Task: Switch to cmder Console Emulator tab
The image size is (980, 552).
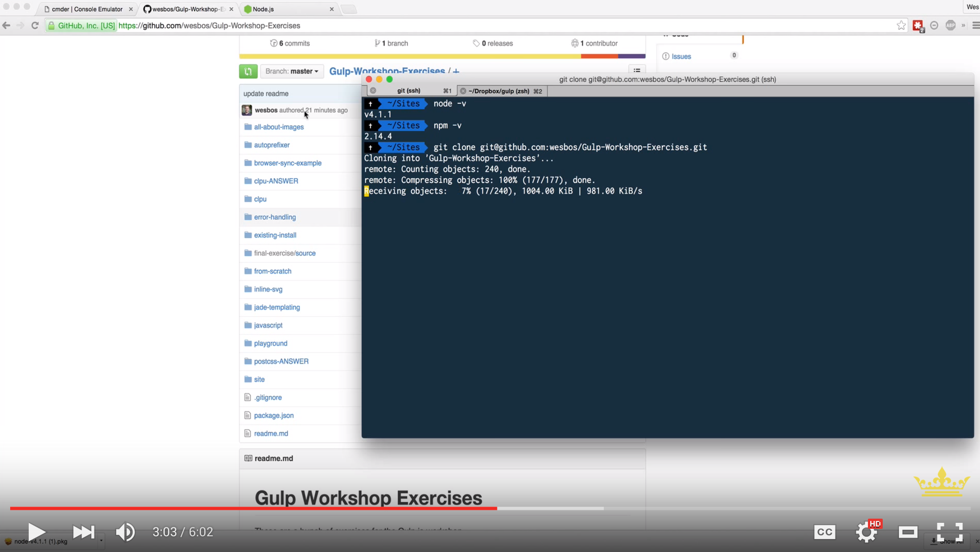Action: 87,9
